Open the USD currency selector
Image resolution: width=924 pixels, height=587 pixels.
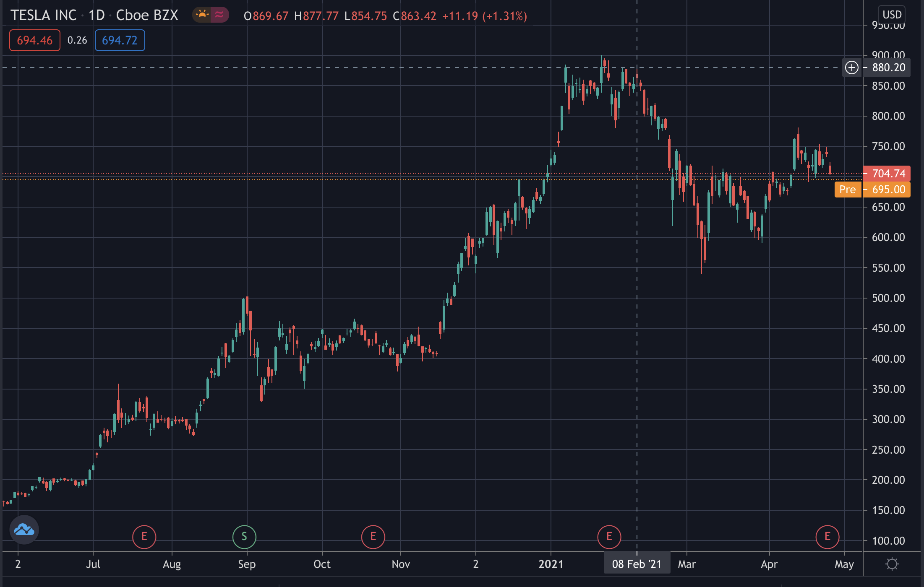coord(892,15)
